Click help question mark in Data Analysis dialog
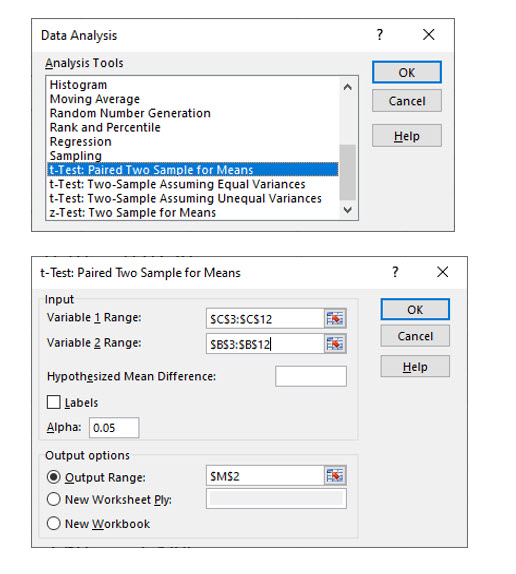516x574 pixels. pyautogui.click(x=380, y=35)
